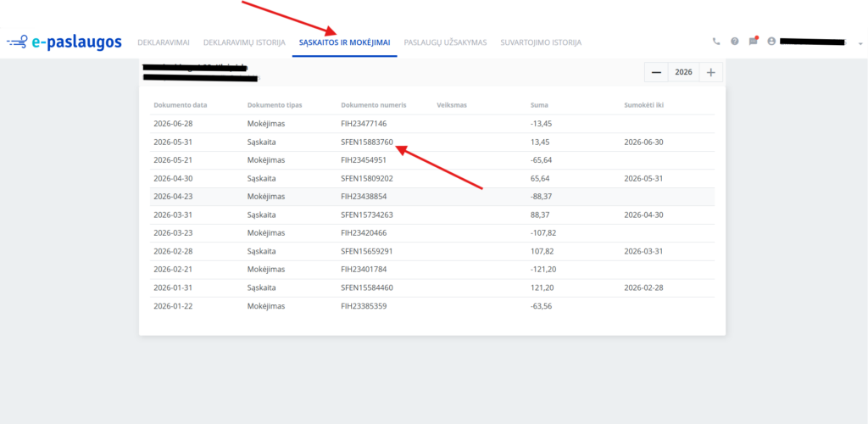
Task: Click the amount -121,20
Action: (543, 270)
